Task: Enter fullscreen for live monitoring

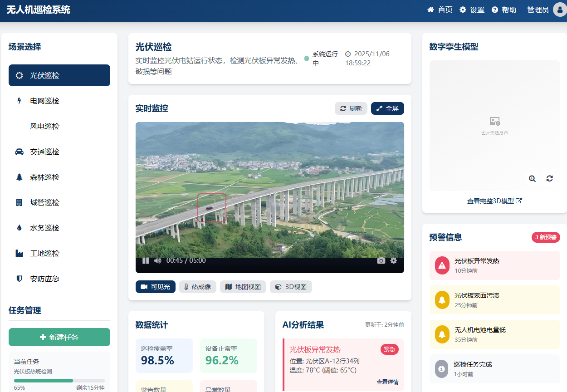Action: click(387, 108)
